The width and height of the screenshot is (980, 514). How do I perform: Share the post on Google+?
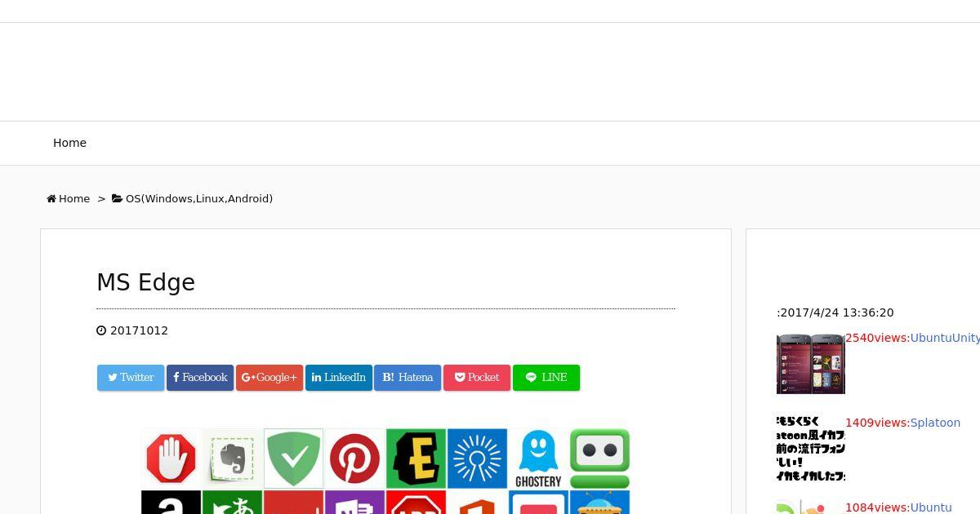coord(269,377)
